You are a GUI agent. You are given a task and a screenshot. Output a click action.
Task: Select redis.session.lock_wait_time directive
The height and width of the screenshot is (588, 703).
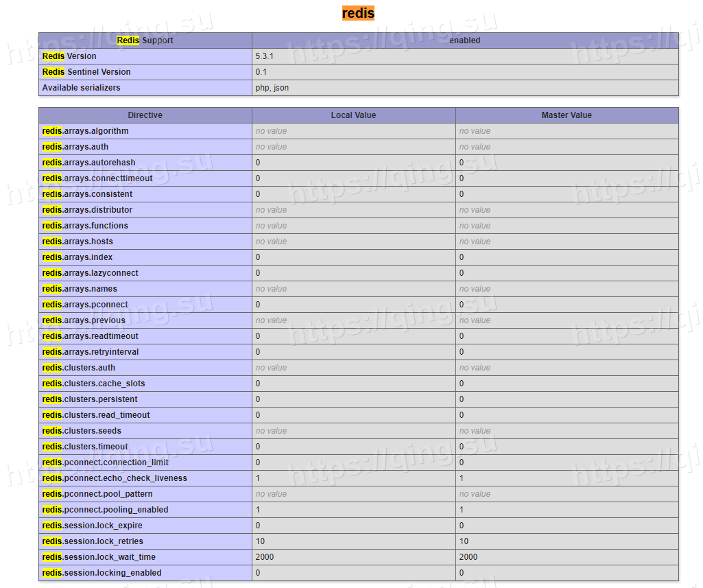point(99,557)
